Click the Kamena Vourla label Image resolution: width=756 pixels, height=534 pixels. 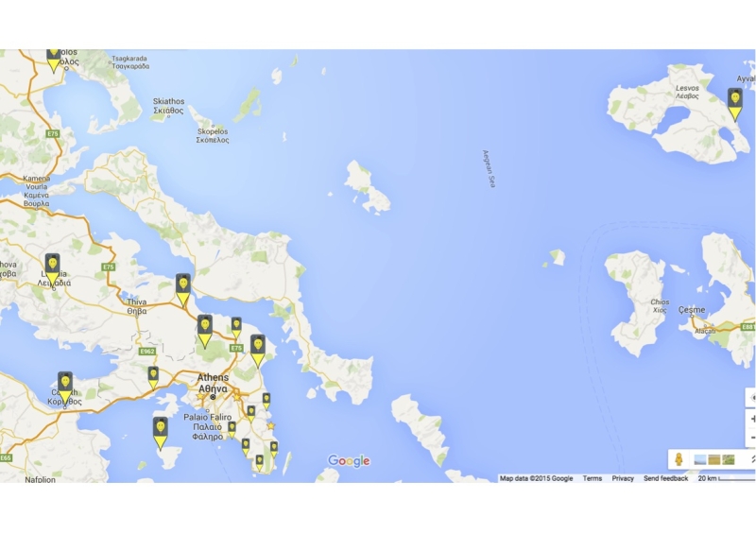click(36, 191)
